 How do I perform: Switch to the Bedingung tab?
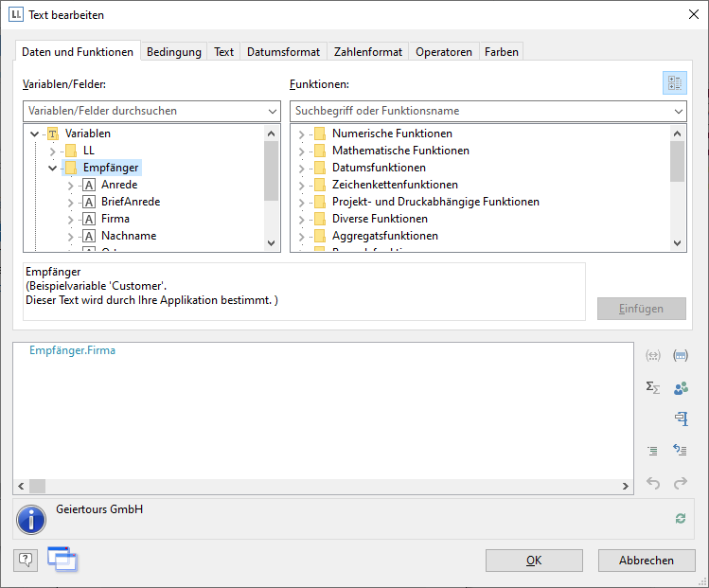[x=173, y=52]
